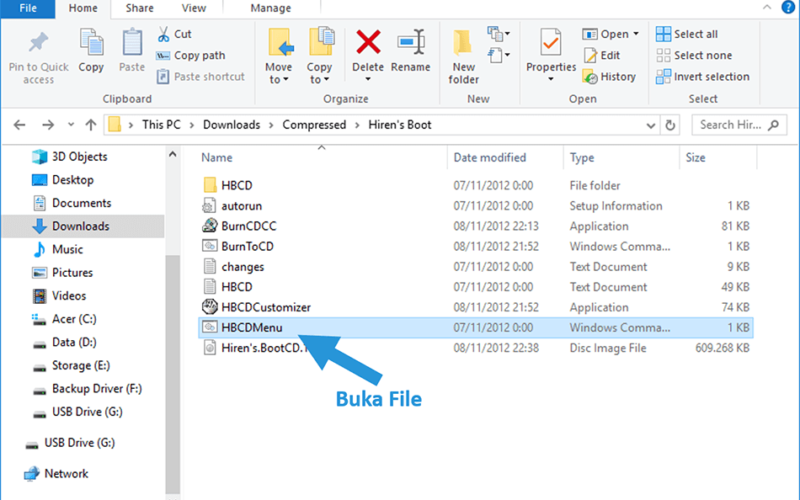Image resolution: width=800 pixels, height=500 pixels.
Task: Click Hiren's Boot in address bar
Action: (x=400, y=125)
